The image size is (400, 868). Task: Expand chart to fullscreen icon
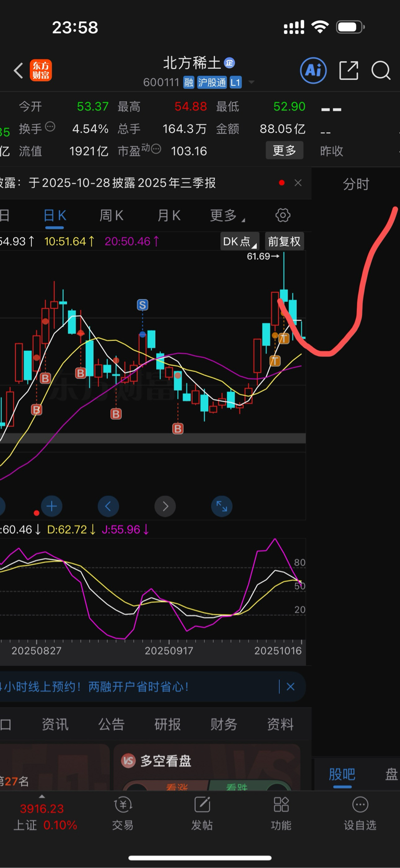[x=222, y=506]
